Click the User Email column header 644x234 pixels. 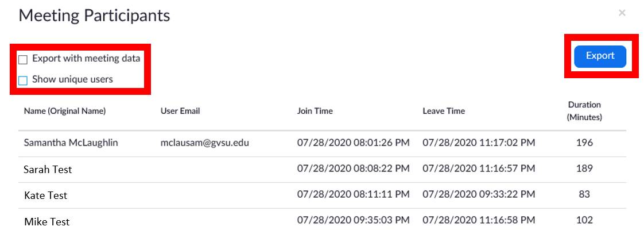tap(180, 111)
